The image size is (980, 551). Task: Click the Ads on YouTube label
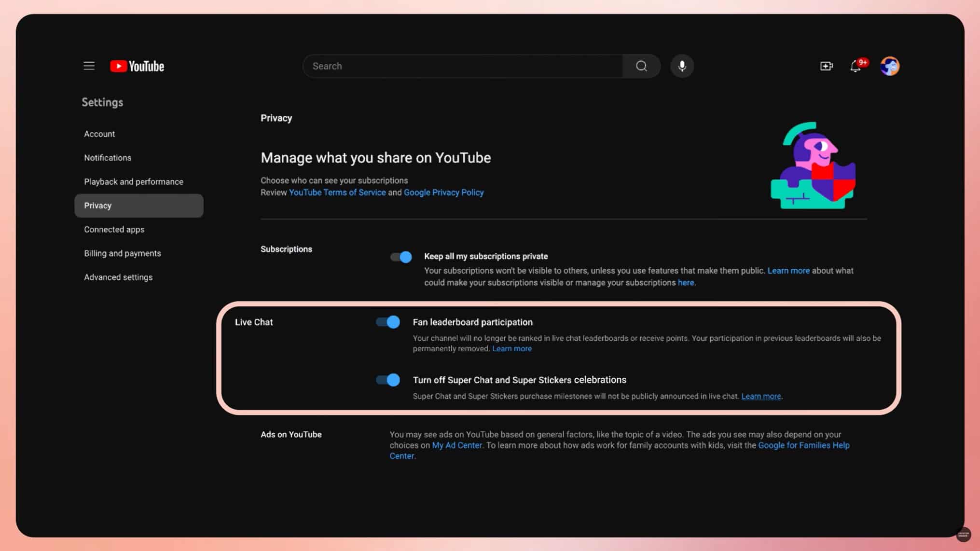[x=291, y=434]
